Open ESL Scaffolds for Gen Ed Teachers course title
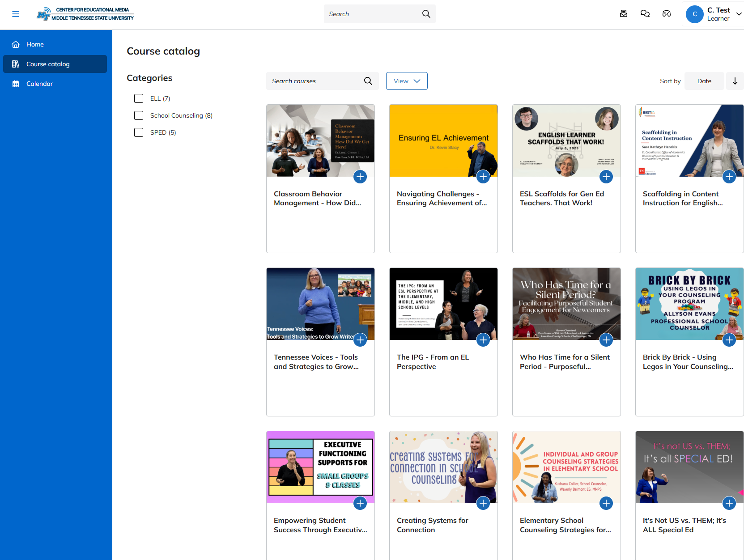744x560 pixels. pos(561,198)
